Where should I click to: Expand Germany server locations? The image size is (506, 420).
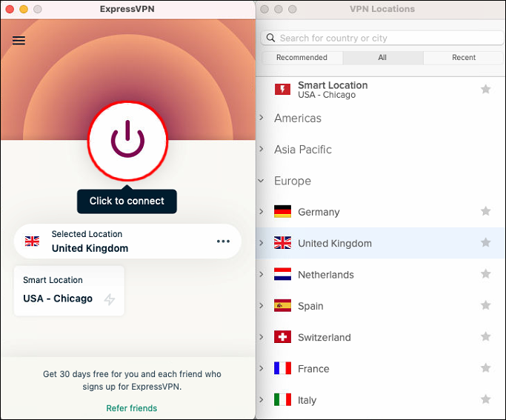[262, 212]
